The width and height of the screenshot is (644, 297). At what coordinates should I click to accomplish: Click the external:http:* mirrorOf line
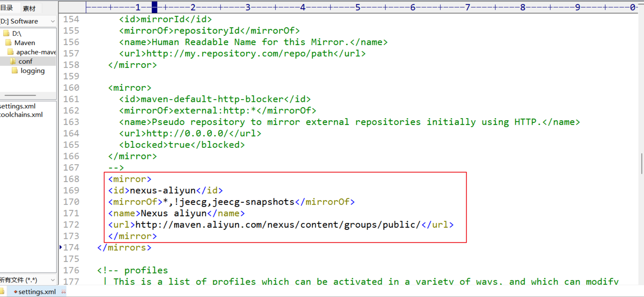217,111
